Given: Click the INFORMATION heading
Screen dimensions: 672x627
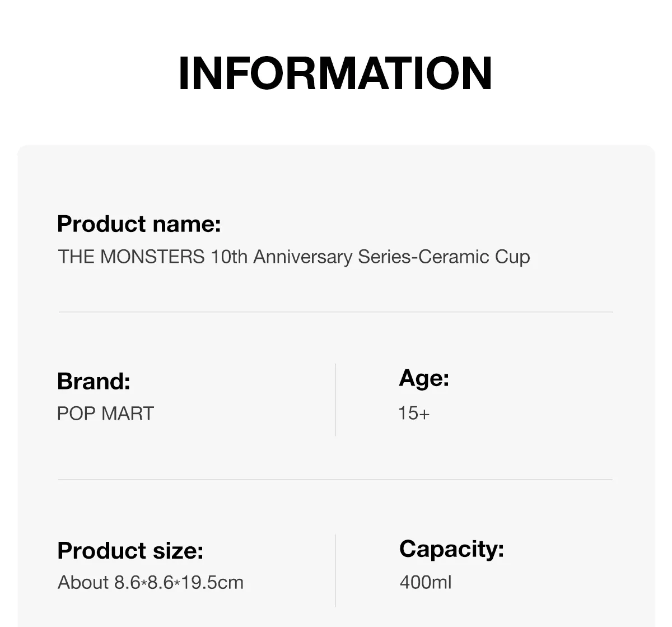Looking at the screenshot, I should (x=335, y=73).
